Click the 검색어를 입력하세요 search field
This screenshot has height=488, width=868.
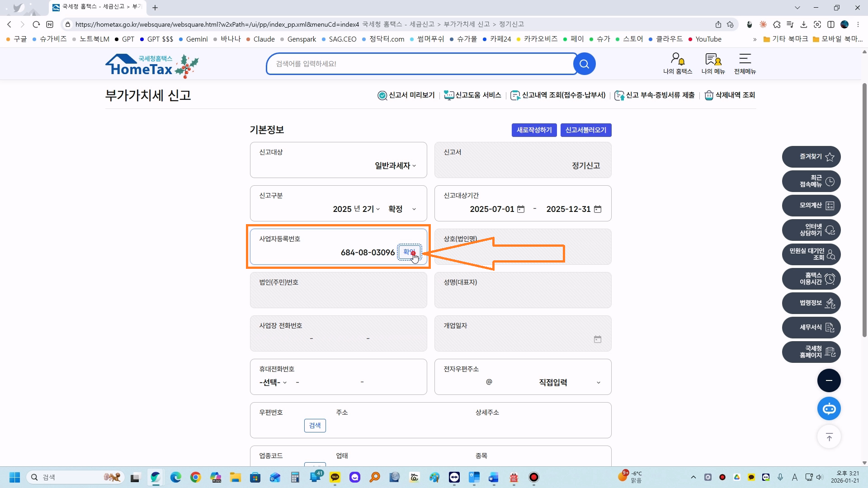[420, 64]
